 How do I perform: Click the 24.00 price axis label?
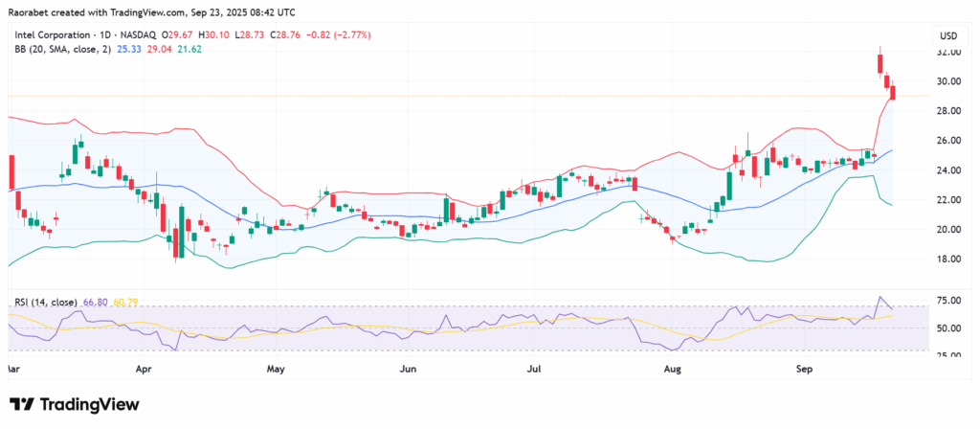tap(947, 170)
